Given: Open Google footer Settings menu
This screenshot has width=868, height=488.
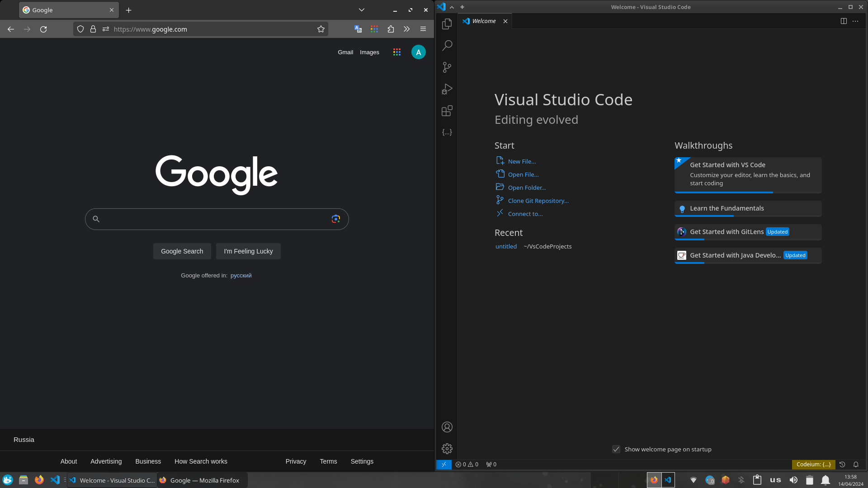Looking at the screenshot, I should [x=362, y=461].
